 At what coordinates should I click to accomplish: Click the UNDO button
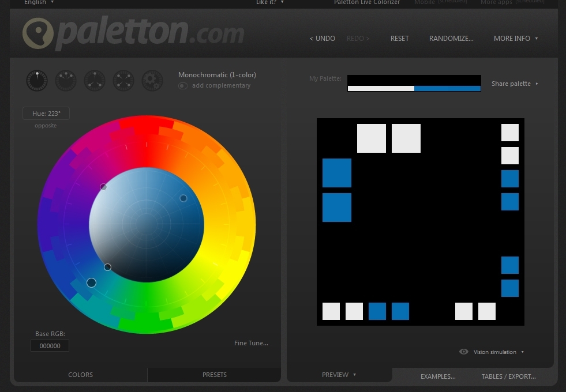322,39
